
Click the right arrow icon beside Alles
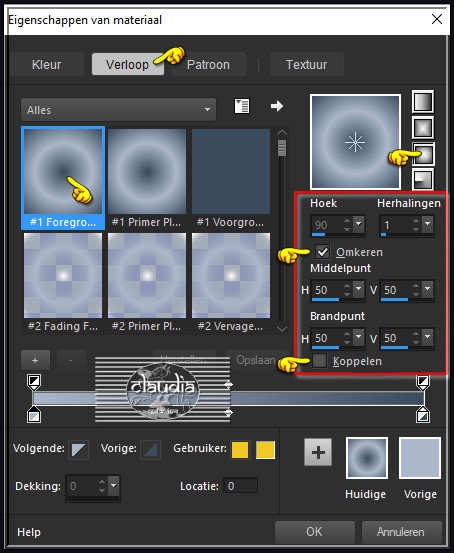point(277,106)
